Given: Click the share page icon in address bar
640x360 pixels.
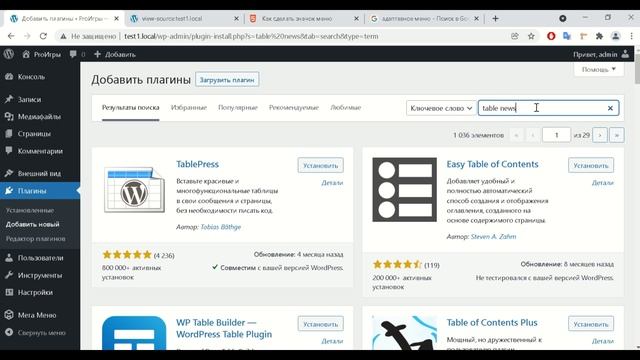Looking at the screenshot, I should [x=515, y=36].
